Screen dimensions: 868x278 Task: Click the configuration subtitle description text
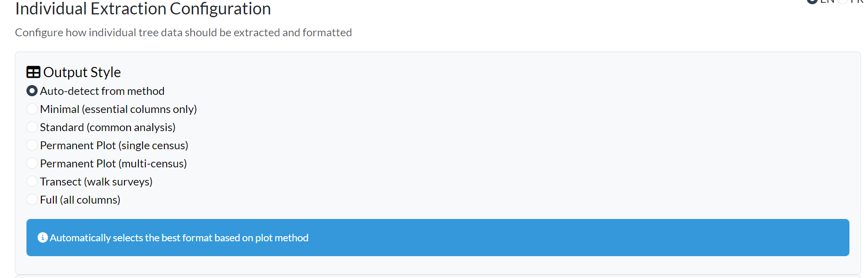pos(183,32)
